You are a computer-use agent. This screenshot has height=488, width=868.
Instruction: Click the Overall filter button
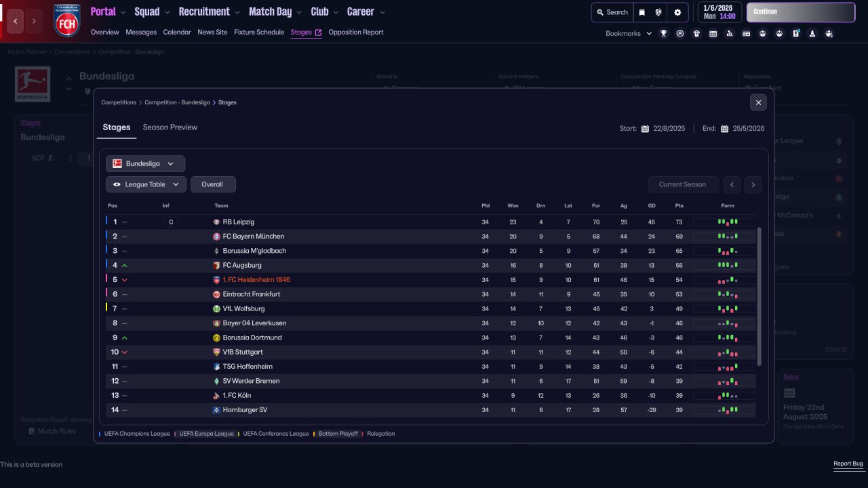pos(213,184)
